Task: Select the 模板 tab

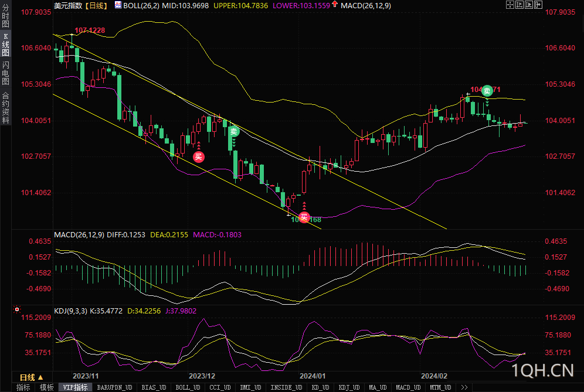Action: pyautogui.click(x=46, y=387)
